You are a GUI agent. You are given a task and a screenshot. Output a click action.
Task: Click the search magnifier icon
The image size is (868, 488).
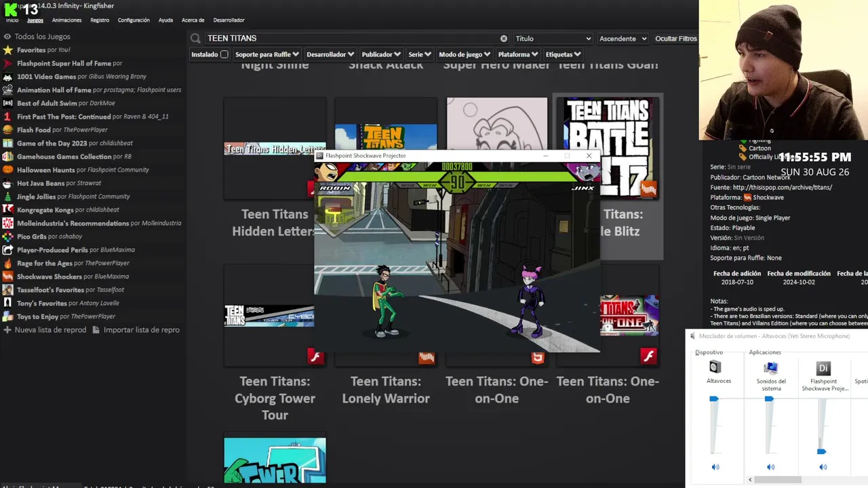click(x=196, y=39)
